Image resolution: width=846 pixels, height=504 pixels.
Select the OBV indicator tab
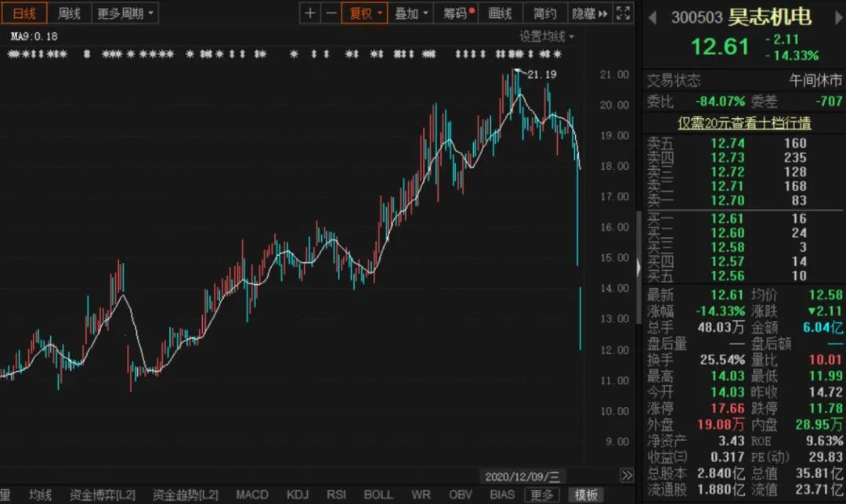pos(461,495)
